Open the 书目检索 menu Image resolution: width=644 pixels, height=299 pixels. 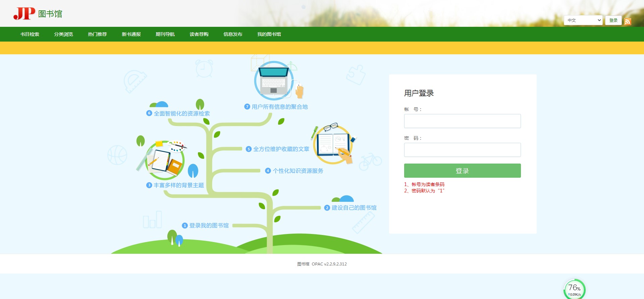[30, 34]
